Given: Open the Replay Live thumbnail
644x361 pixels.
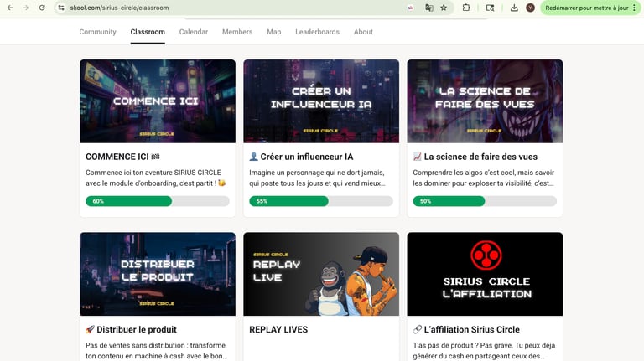Looking at the screenshot, I should [x=321, y=274].
